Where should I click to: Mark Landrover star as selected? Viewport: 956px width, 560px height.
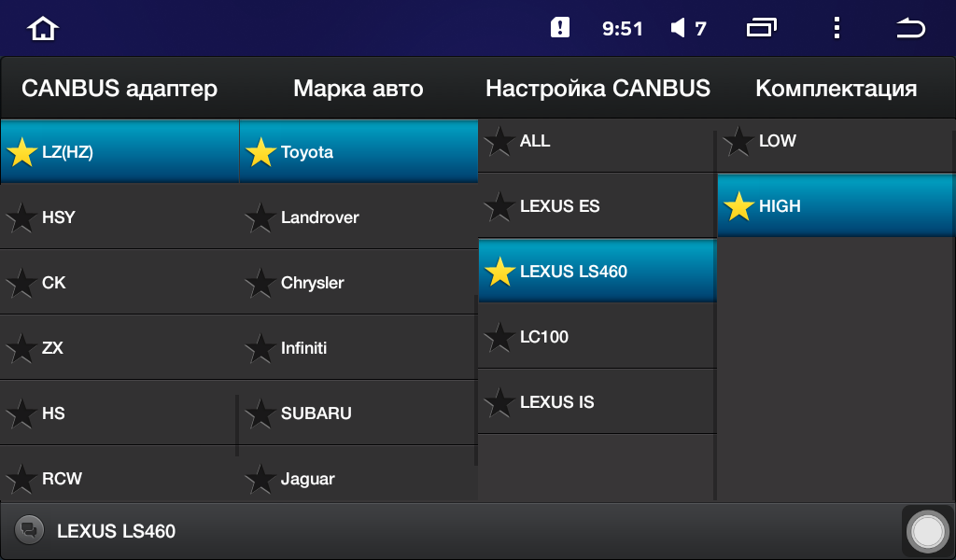pyautogui.click(x=260, y=217)
